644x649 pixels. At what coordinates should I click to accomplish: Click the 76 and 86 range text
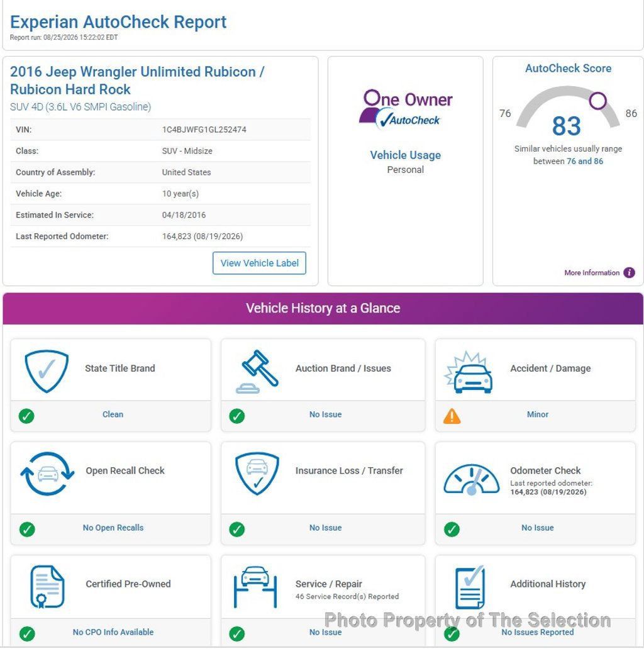pos(584,162)
